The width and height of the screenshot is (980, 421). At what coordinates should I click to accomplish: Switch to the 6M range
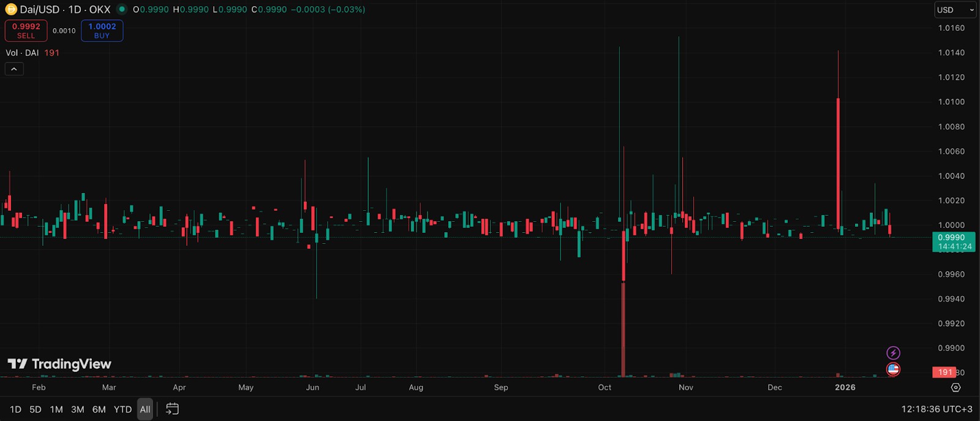pos(99,409)
